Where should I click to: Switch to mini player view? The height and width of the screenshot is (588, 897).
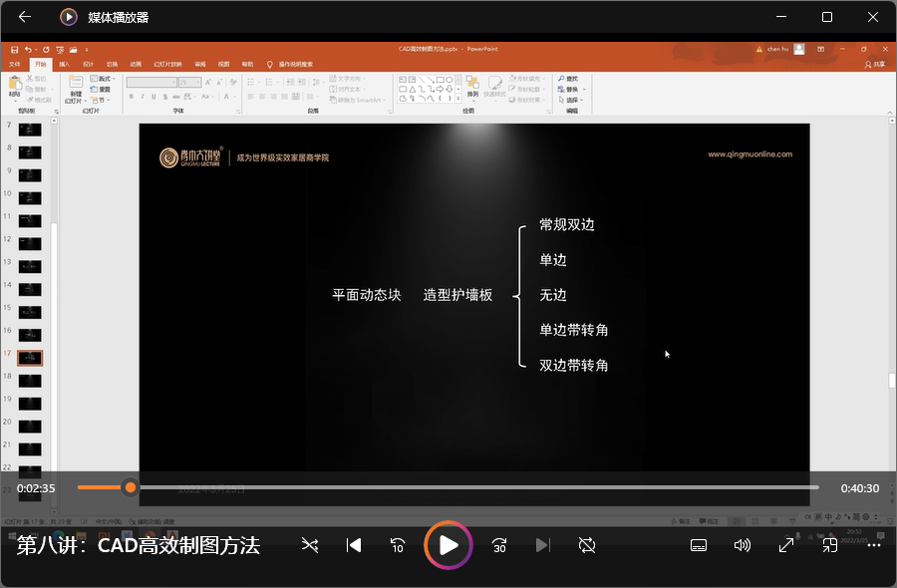830,545
